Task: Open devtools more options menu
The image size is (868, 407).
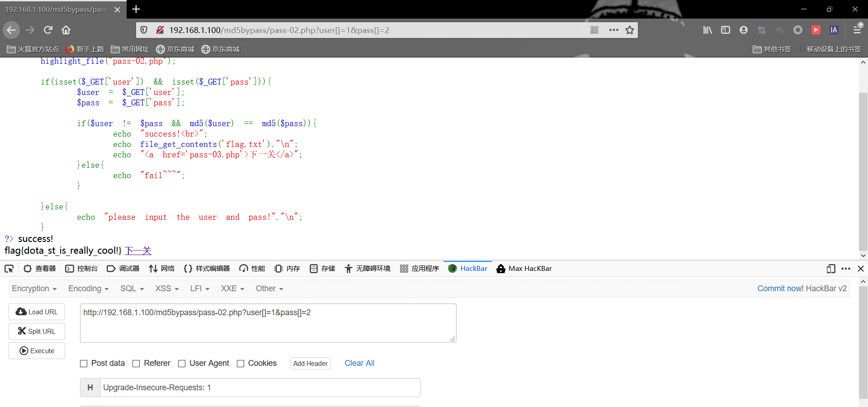Action: click(x=846, y=269)
